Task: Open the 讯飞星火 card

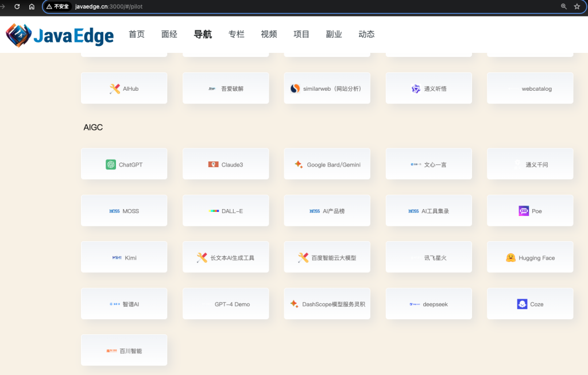Action: tap(428, 257)
